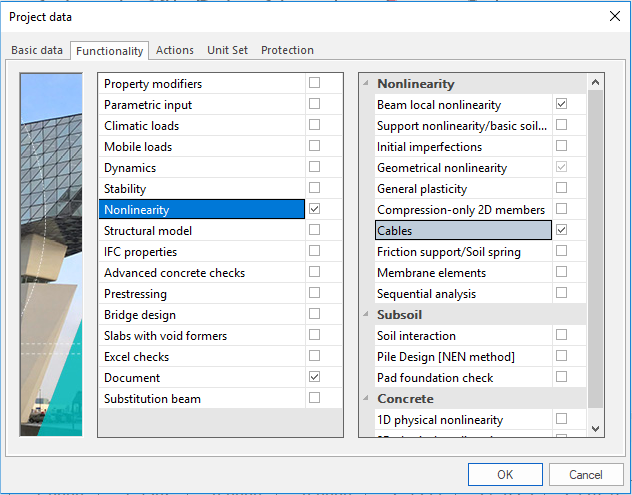Viewport: 632px width, 495px height.
Task: Disable the Document checkbox
Action: pyautogui.click(x=314, y=377)
